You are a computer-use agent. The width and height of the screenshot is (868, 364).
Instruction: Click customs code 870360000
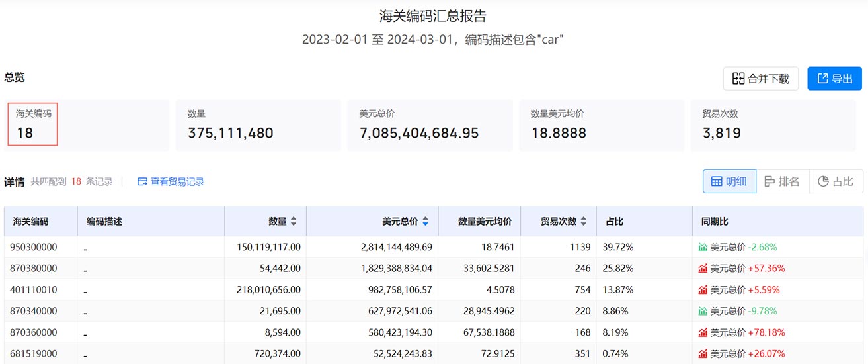[x=34, y=332]
